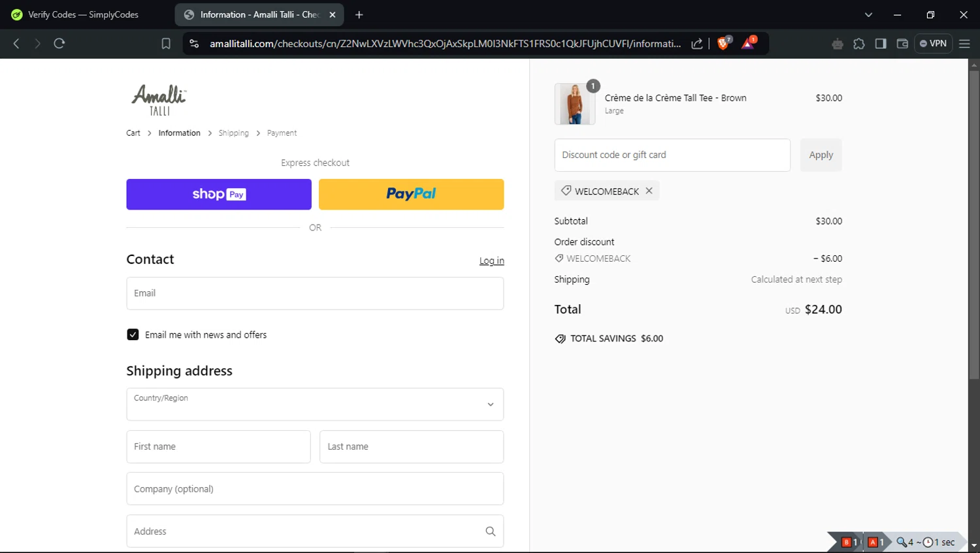This screenshot has height=553, width=980.
Task: Click the Address field
Action: (x=315, y=531)
